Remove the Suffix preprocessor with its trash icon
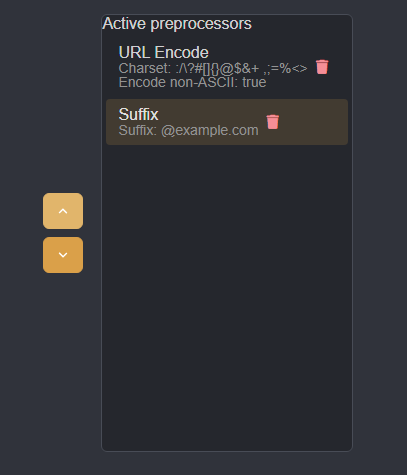The image size is (407, 475). point(273,122)
